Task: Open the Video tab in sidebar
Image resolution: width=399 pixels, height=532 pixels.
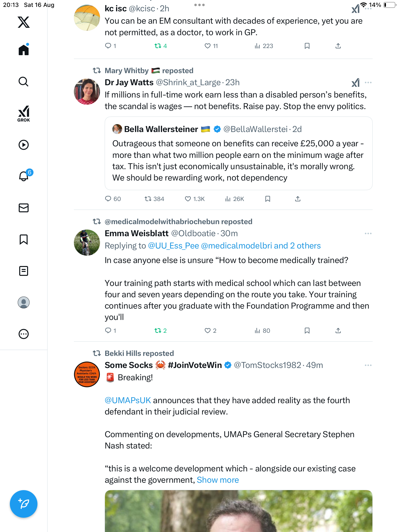Action: coord(24,145)
